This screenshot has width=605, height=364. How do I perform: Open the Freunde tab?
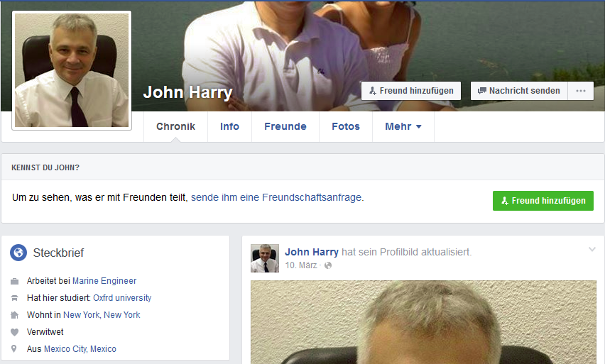click(x=285, y=126)
